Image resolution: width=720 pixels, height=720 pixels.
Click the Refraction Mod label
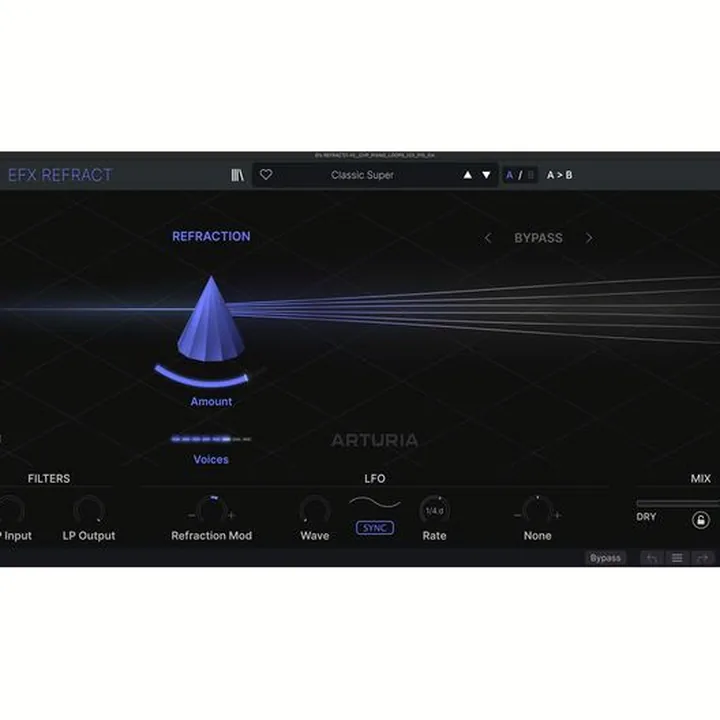pos(211,536)
